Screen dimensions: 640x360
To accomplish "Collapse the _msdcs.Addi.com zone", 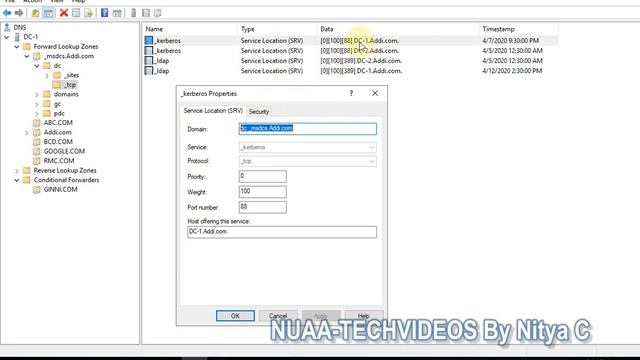I will 27,56.
